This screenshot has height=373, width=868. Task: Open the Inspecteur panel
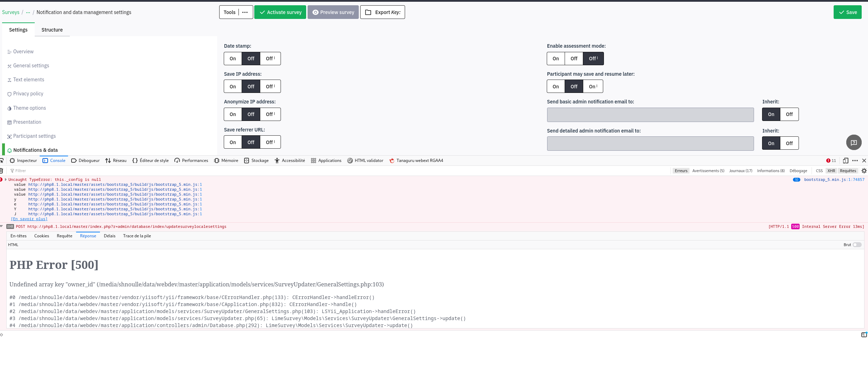[x=23, y=161]
